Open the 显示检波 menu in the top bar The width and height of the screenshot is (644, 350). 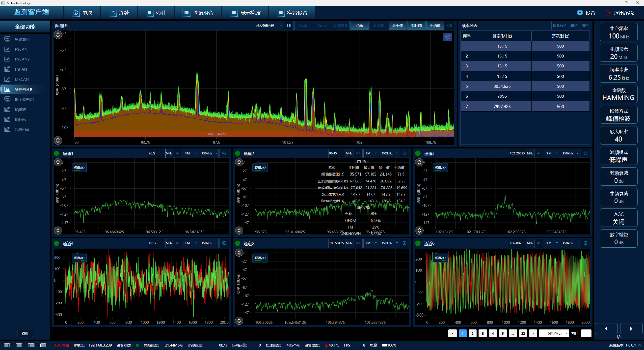[245, 13]
